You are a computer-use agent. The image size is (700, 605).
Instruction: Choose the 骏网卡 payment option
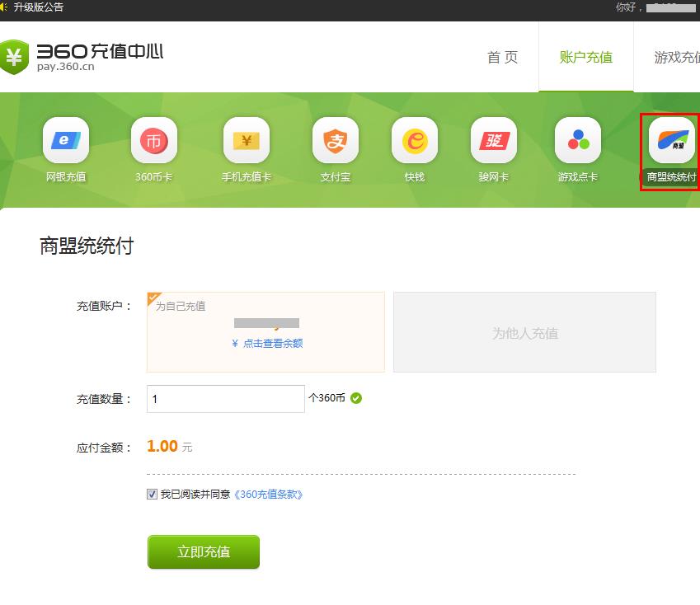tap(494, 141)
